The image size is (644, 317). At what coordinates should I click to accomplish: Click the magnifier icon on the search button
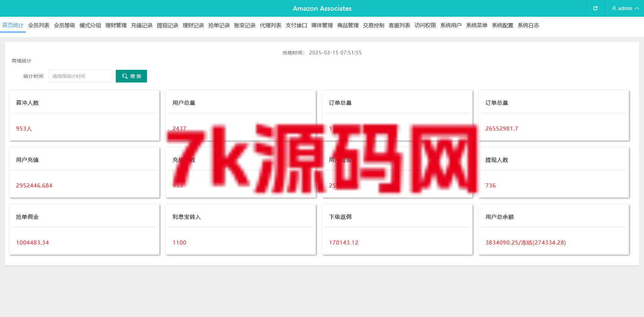[125, 76]
